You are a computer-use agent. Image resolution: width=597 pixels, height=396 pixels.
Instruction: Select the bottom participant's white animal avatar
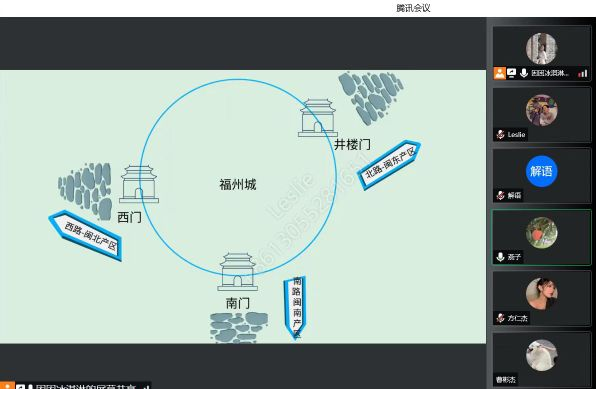[x=541, y=355]
